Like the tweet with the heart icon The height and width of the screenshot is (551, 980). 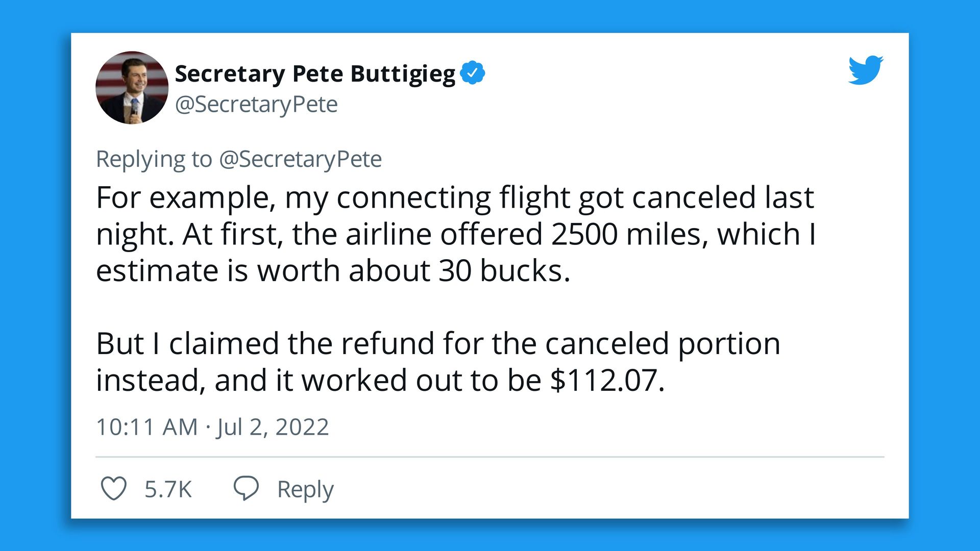[113, 488]
